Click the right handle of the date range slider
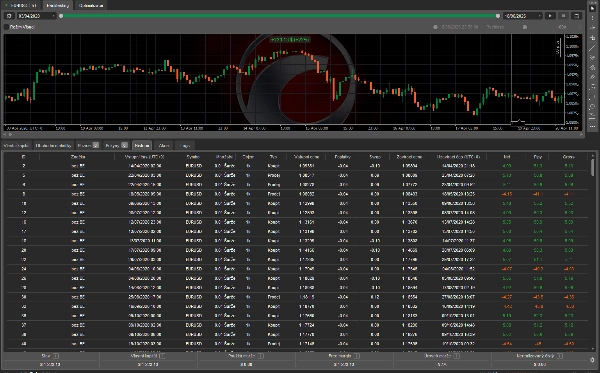The image size is (600, 373). coord(498,16)
